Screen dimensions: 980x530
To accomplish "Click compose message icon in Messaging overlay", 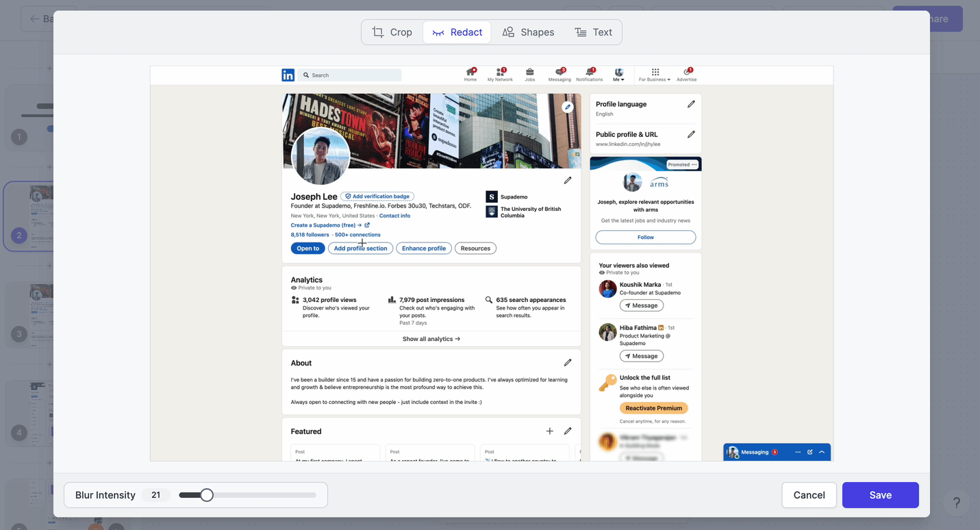I will [x=810, y=452].
